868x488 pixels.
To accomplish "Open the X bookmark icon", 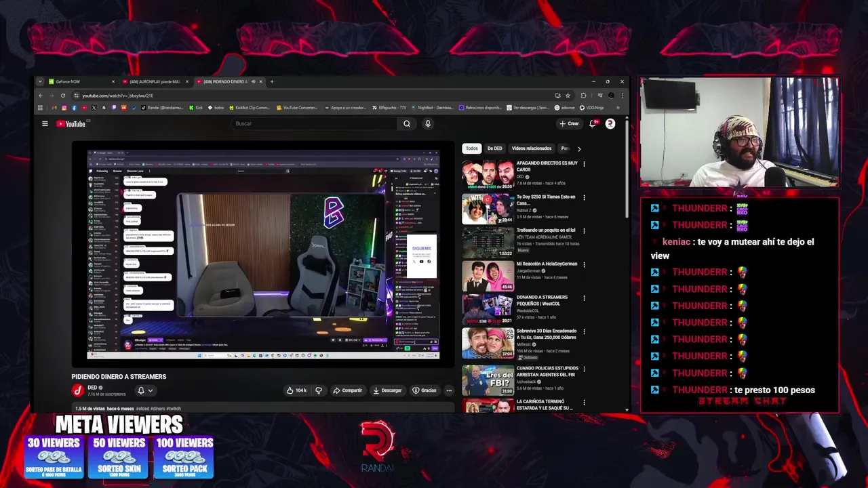I will [x=94, y=108].
